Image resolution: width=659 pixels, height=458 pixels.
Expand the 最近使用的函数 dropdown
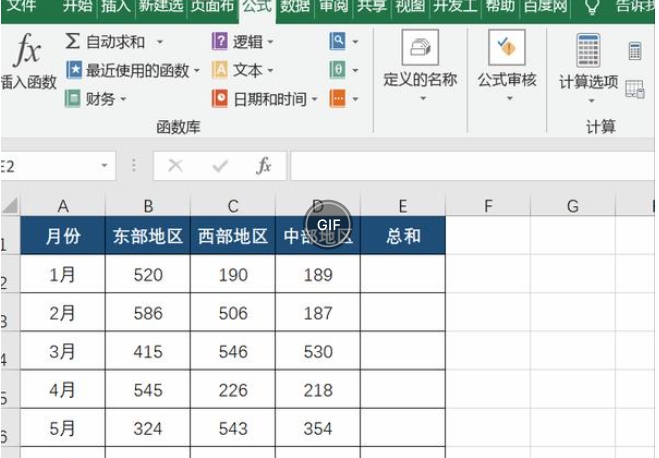pyautogui.click(x=196, y=71)
